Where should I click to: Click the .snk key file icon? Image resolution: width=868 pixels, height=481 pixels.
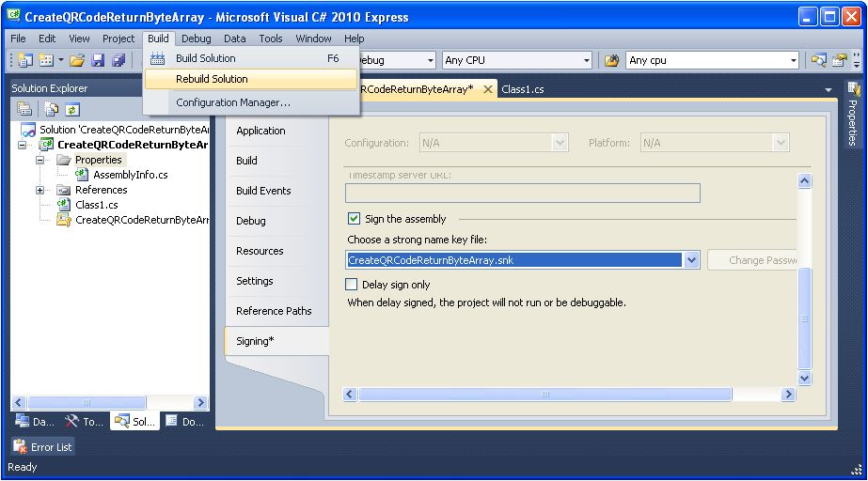click(64, 220)
